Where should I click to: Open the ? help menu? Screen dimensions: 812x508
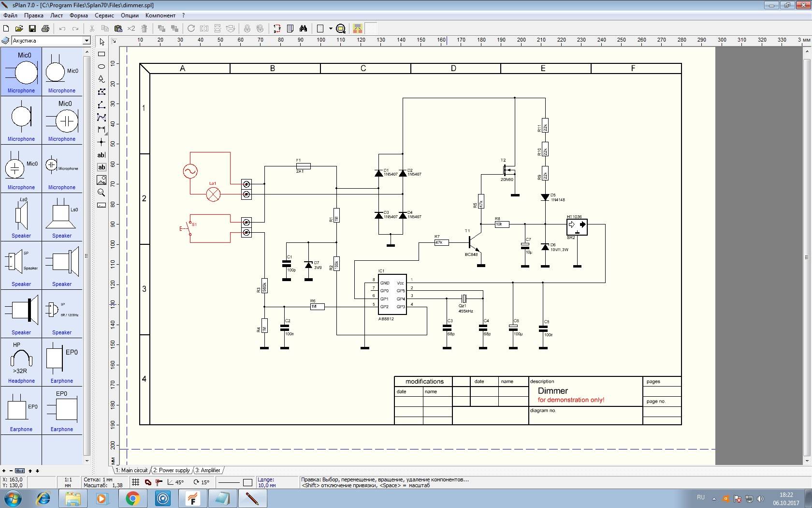pos(183,15)
